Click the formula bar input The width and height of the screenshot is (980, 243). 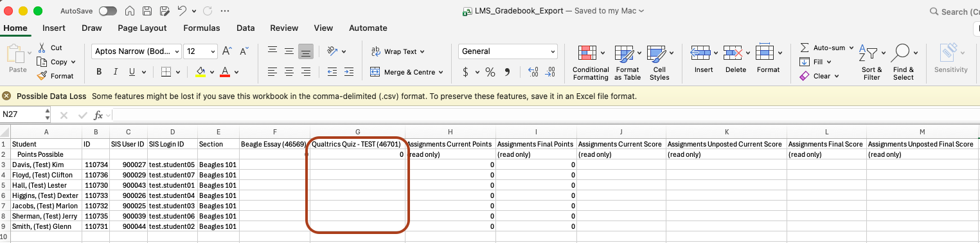coord(546,115)
